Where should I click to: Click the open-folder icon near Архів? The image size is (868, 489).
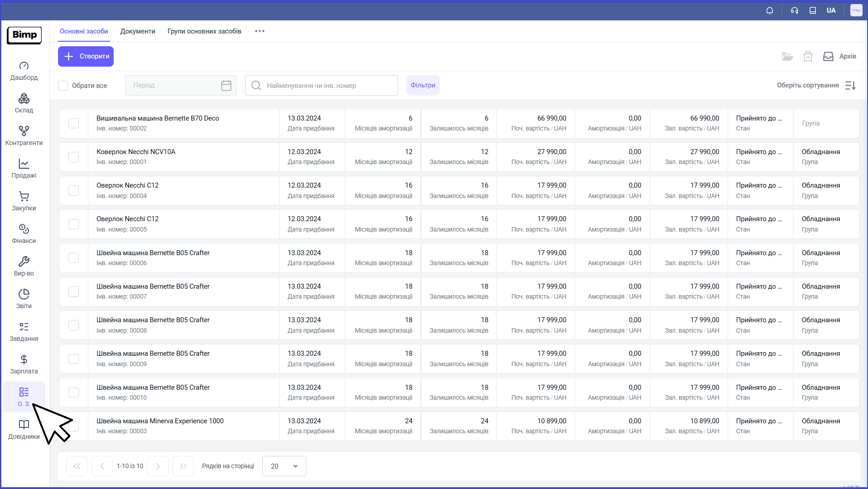(x=787, y=57)
